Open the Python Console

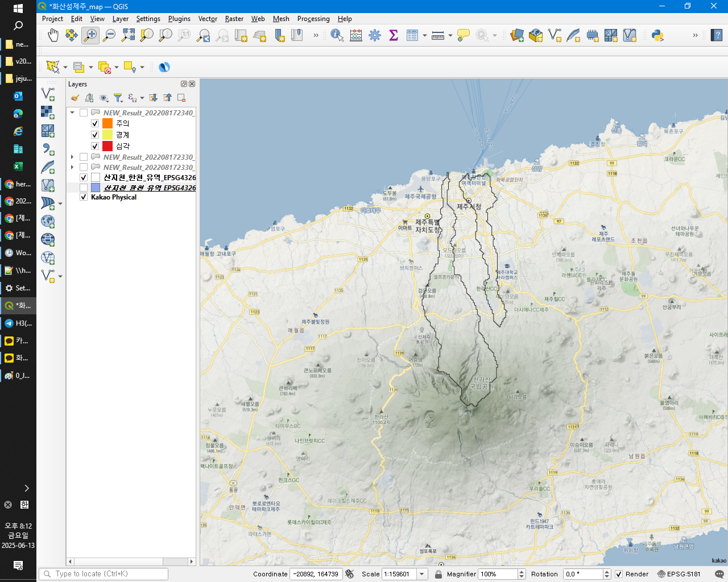pyautogui.click(x=657, y=35)
